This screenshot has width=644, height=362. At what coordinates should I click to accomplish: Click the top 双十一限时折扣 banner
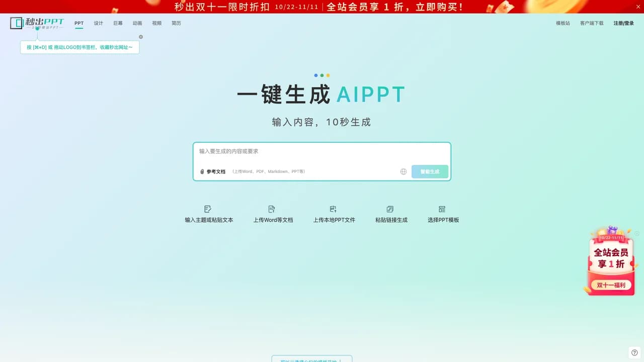pos(322,7)
